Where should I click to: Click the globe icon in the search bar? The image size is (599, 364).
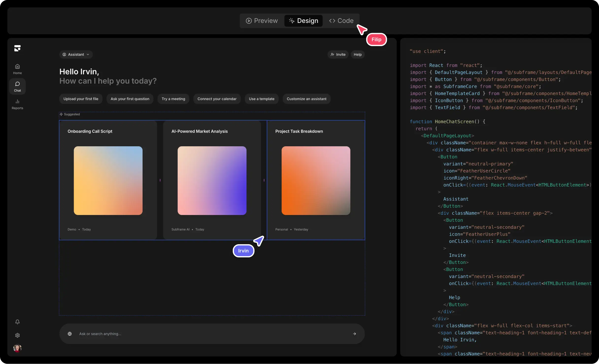point(70,334)
